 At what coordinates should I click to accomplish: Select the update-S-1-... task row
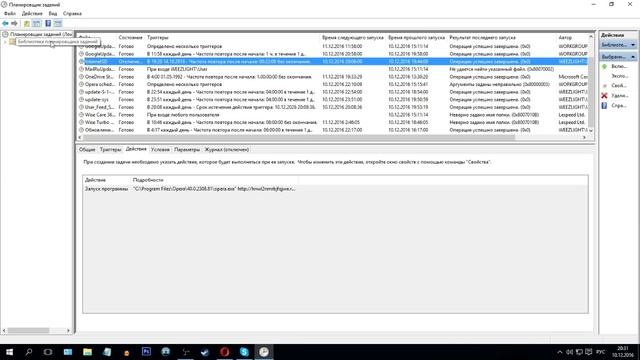333,92
